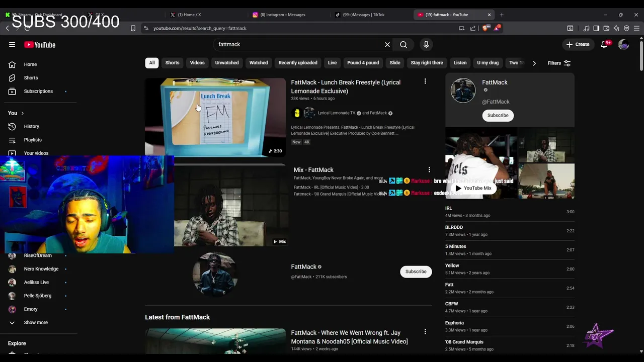Open the YouTube hamburger guide menu

click(12, 45)
